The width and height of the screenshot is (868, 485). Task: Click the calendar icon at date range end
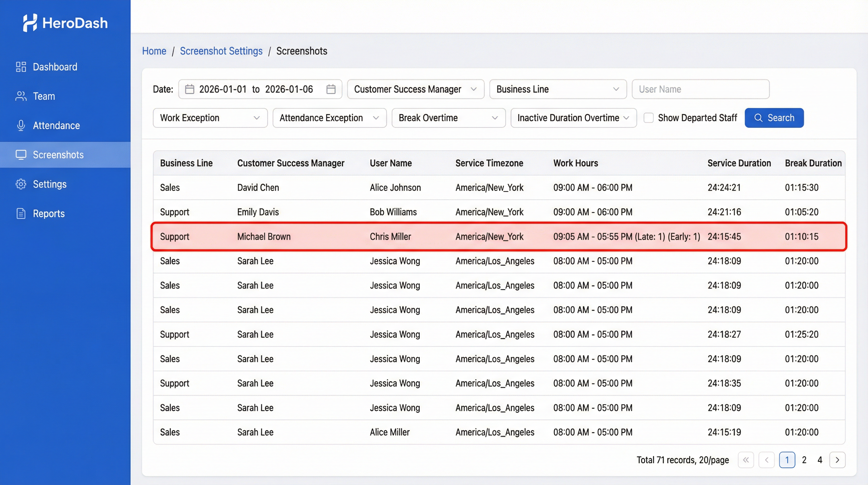[331, 89]
